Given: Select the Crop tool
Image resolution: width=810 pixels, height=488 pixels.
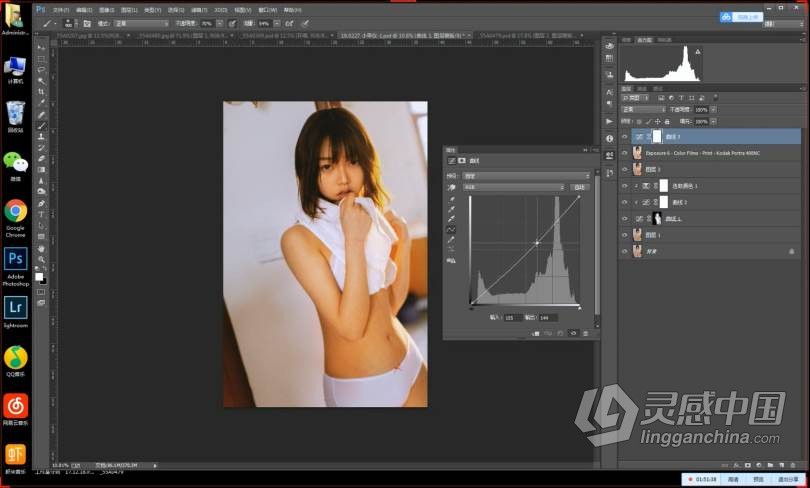Looking at the screenshot, I should pos(41,92).
